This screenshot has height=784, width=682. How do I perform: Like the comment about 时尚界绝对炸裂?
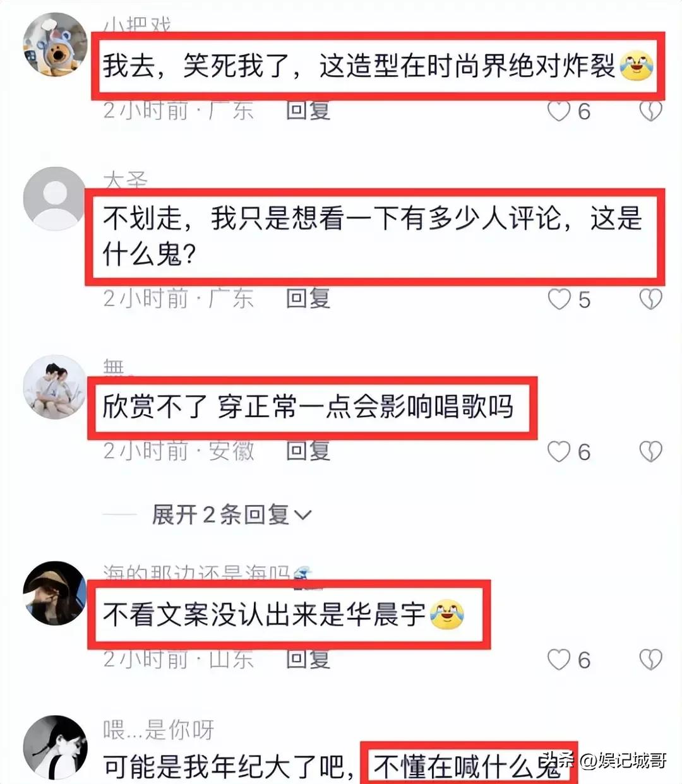pos(559,111)
